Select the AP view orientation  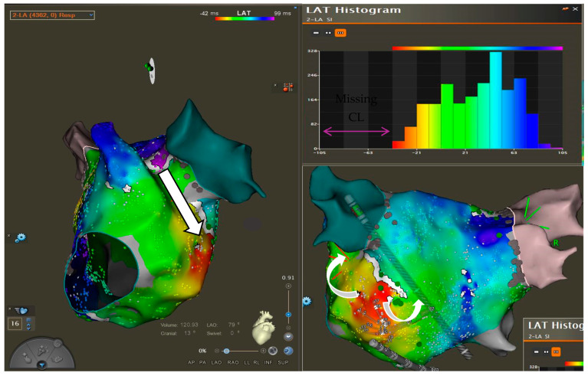point(191,362)
